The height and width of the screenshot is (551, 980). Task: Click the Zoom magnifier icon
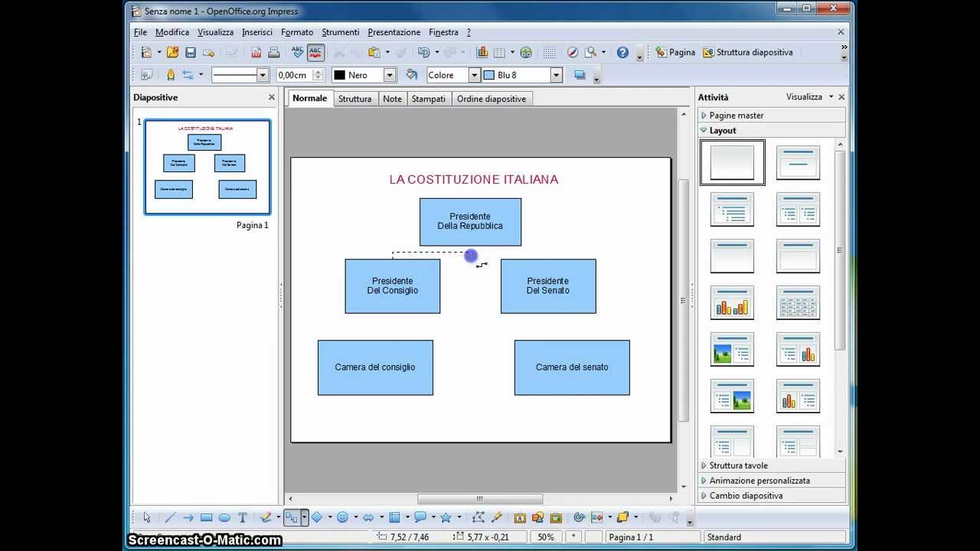(x=590, y=52)
